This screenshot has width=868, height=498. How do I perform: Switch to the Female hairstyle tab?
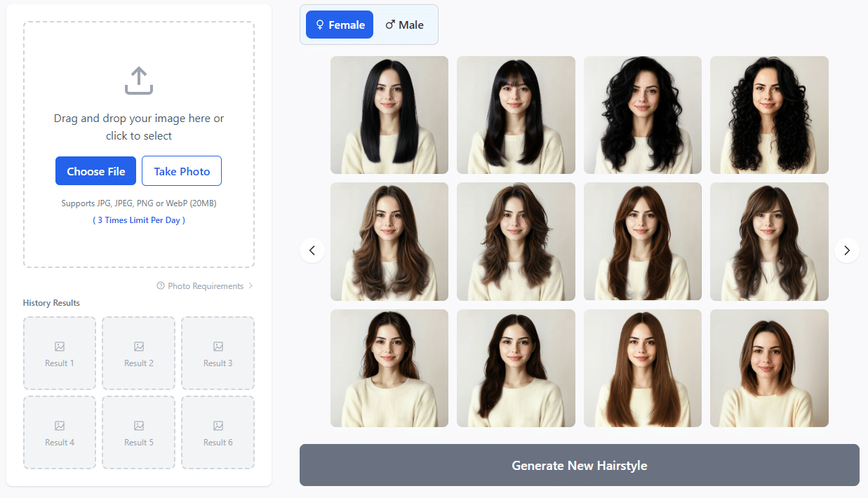[339, 24]
